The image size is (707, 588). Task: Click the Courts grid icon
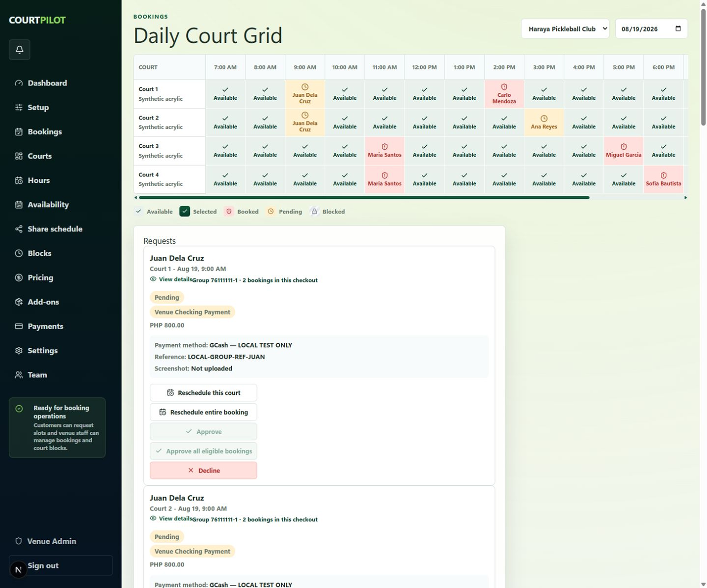[x=19, y=156]
